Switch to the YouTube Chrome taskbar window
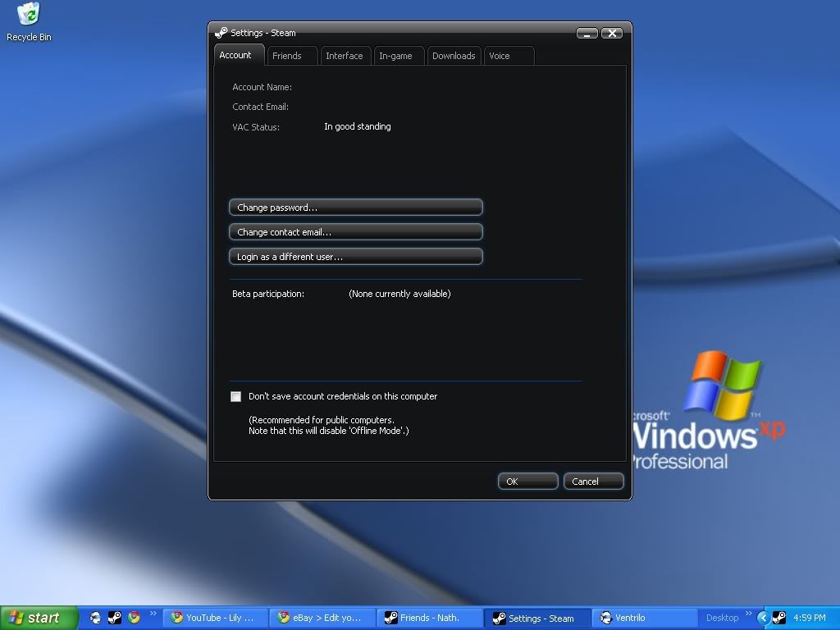Viewport: 840px width, 630px height. click(215, 619)
